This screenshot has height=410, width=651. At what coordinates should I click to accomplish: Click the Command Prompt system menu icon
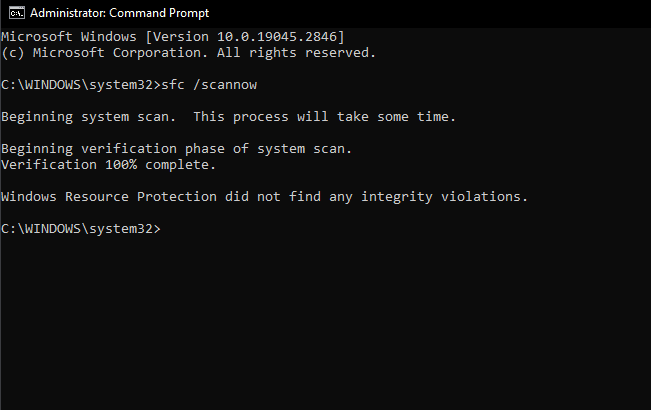(x=12, y=13)
